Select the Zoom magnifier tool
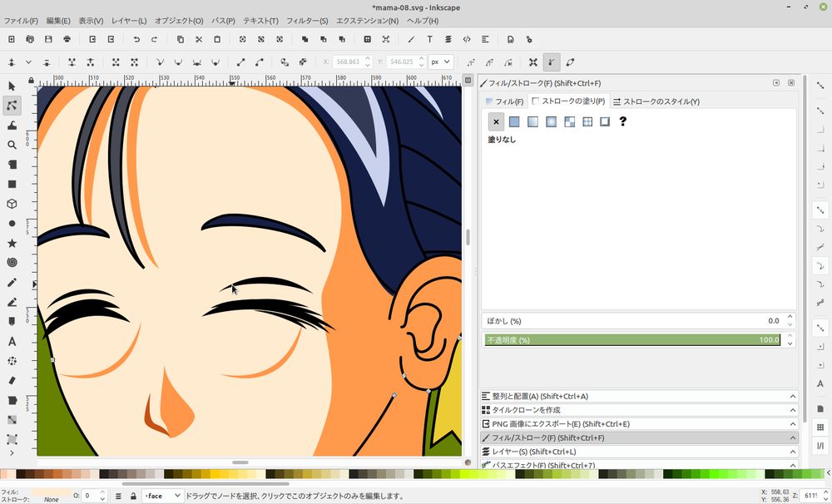 click(12, 145)
